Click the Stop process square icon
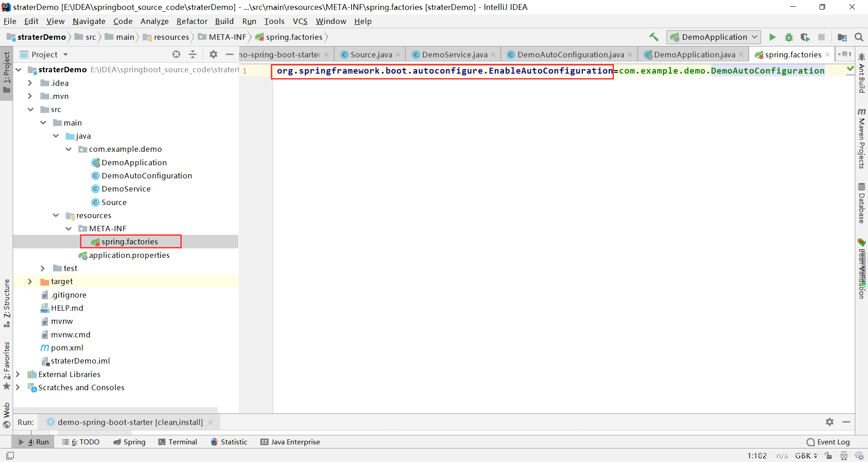 point(821,37)
